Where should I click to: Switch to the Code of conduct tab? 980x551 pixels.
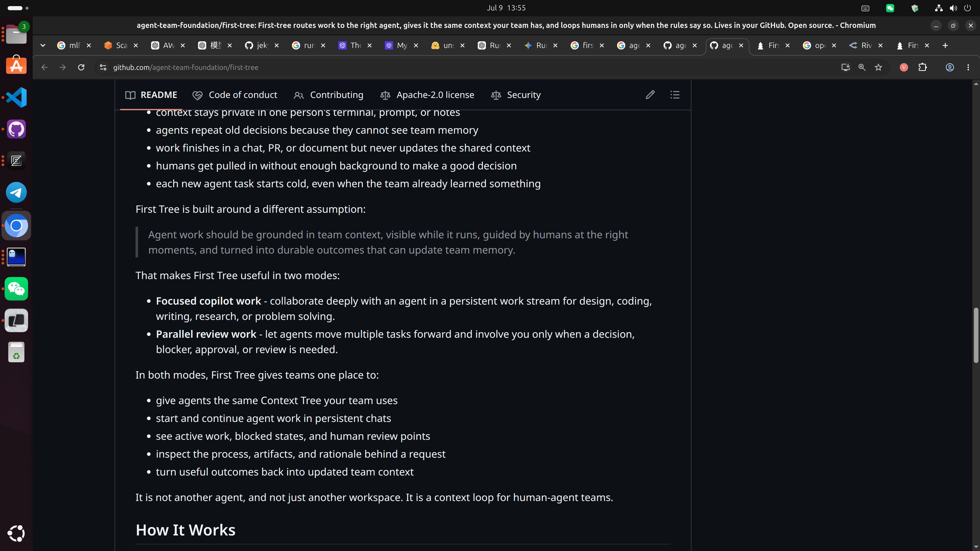(235, 95)
